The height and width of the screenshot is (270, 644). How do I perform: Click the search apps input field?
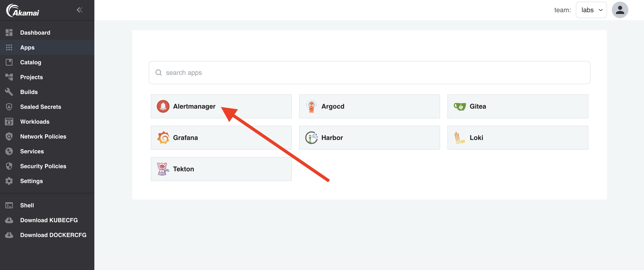369,73
